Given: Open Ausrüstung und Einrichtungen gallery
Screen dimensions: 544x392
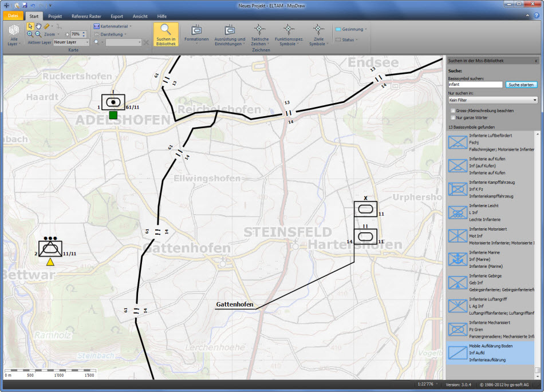Looking at the screenshot, I should point(230,35).
